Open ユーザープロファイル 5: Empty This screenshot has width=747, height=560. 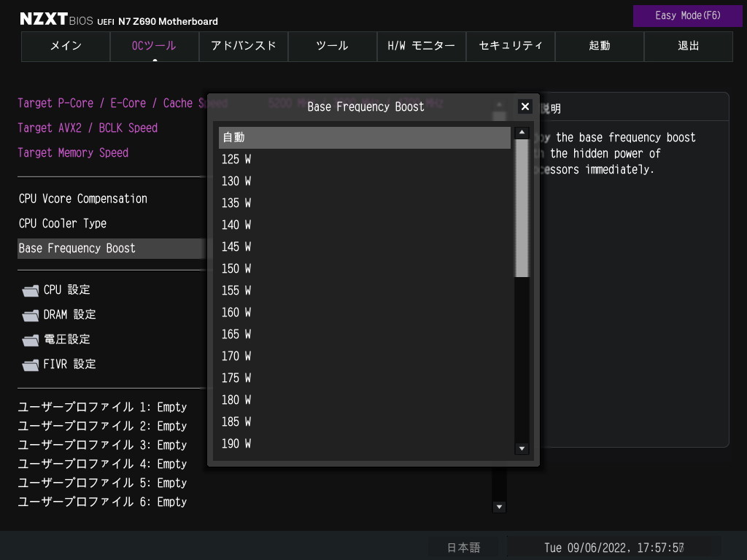102,483
